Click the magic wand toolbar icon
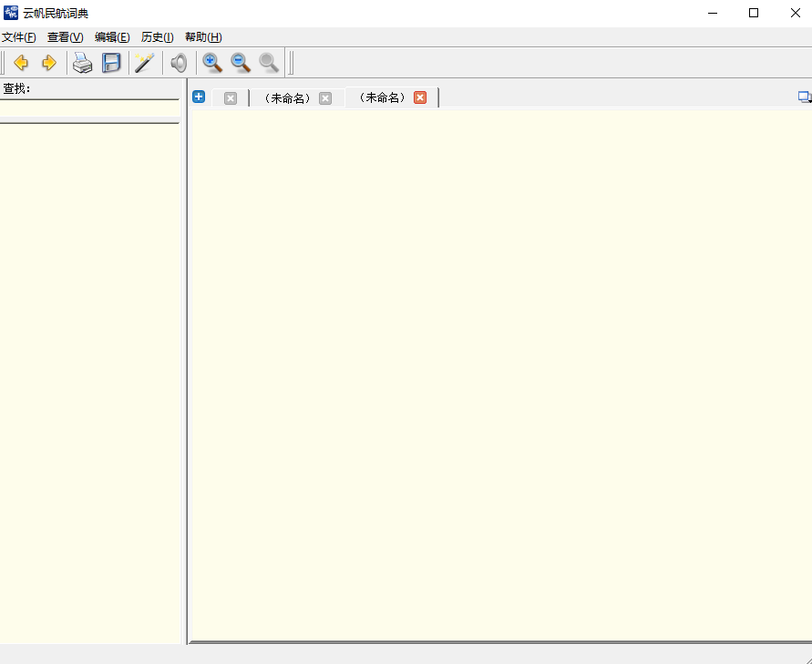 point(144,63)
